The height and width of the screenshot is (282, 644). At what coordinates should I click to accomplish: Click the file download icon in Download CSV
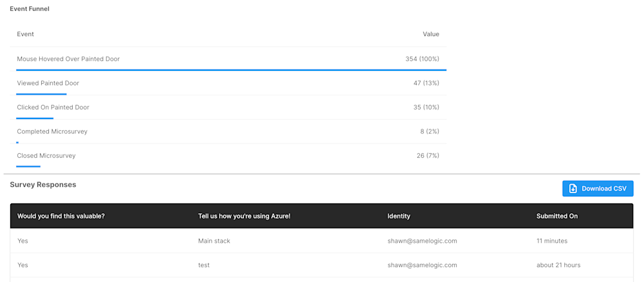tap(573, 189)
